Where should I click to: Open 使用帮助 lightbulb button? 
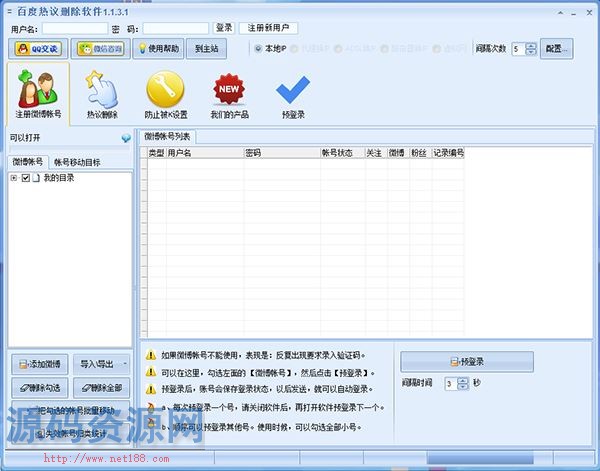click(x=158, y=49)
